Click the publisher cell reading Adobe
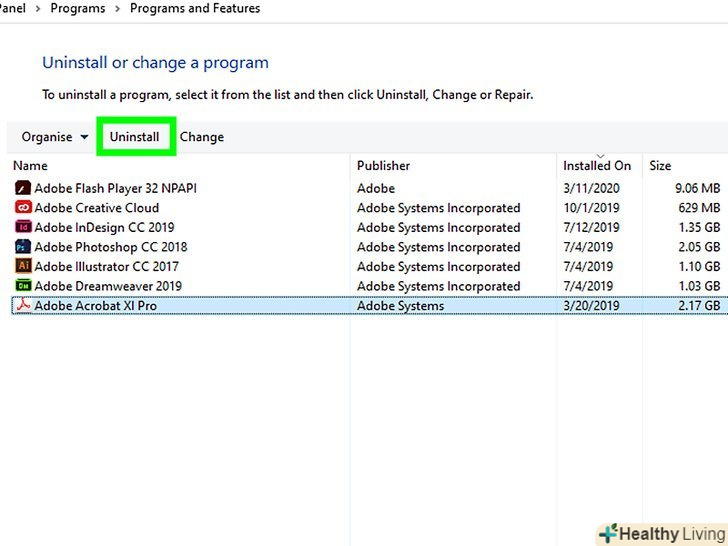The width and height of the screenshot is (728, 546). point(376,188)
